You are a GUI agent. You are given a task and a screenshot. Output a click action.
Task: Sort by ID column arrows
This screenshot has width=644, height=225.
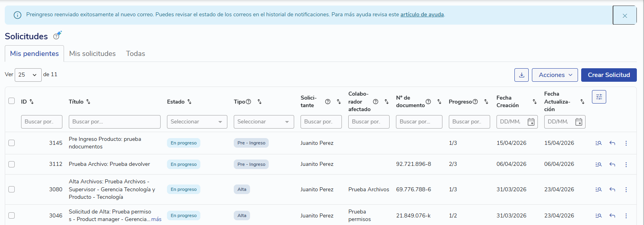pyautogui.click(x=31, y=102)
